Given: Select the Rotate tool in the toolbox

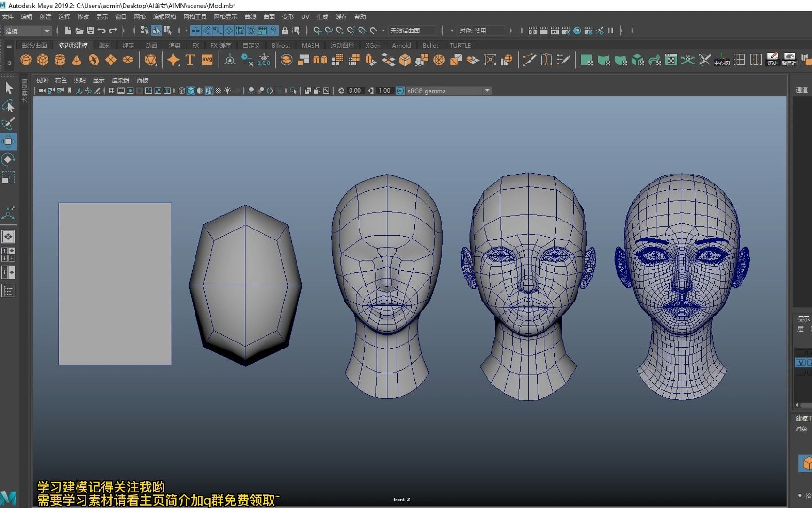Looking at the screenshot, I should pos(8,160).
